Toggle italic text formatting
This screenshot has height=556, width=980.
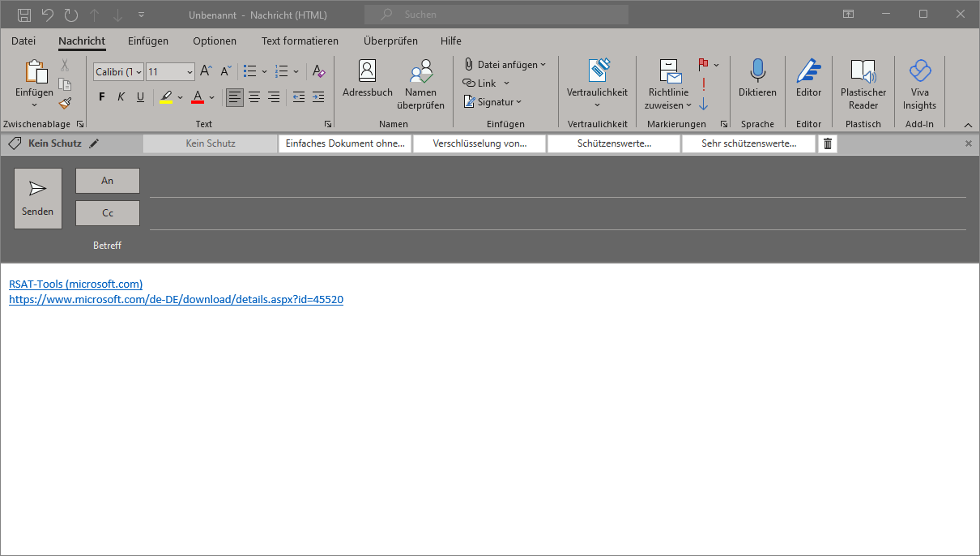[121, 97]
